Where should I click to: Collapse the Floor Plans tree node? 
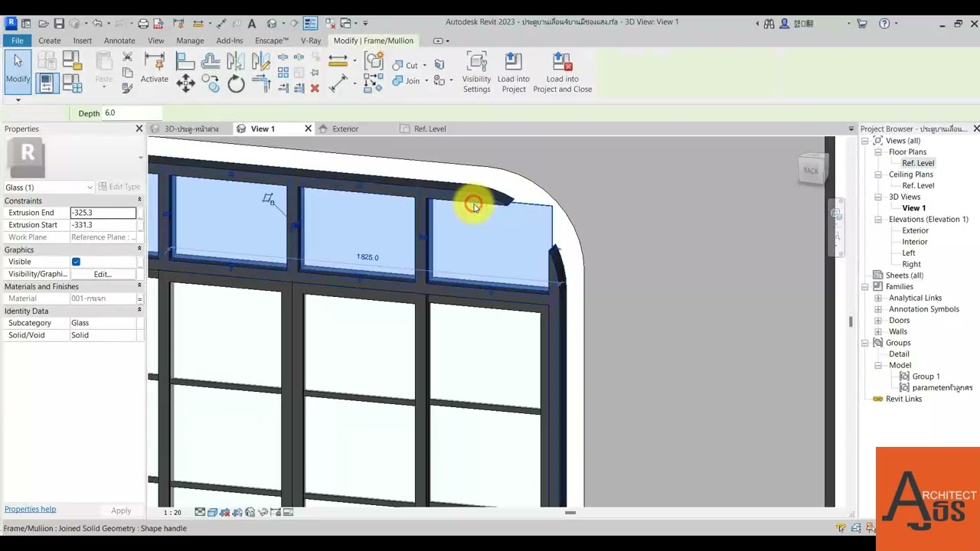pyautogui.click(x=878, y=152)
